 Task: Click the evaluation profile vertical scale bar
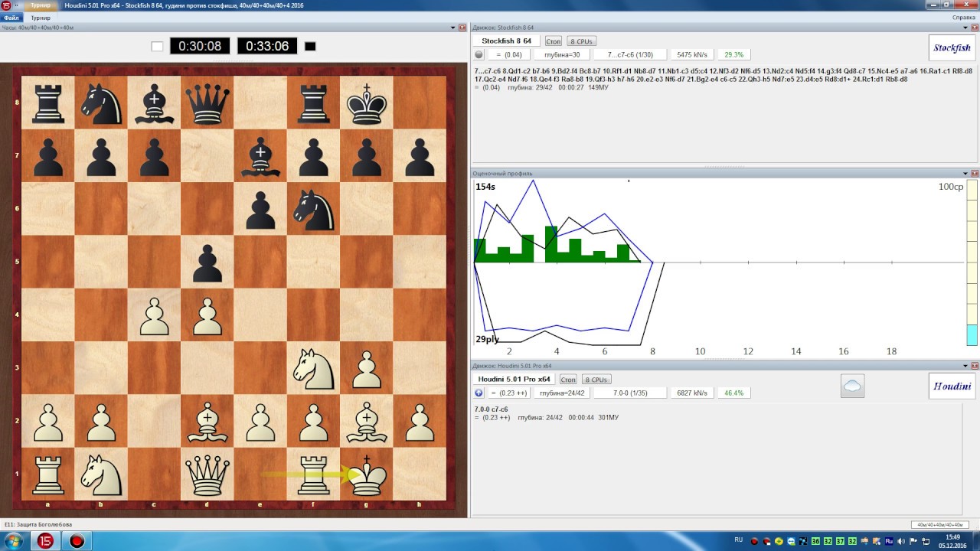pyautogui.click(x=972, y=262)
